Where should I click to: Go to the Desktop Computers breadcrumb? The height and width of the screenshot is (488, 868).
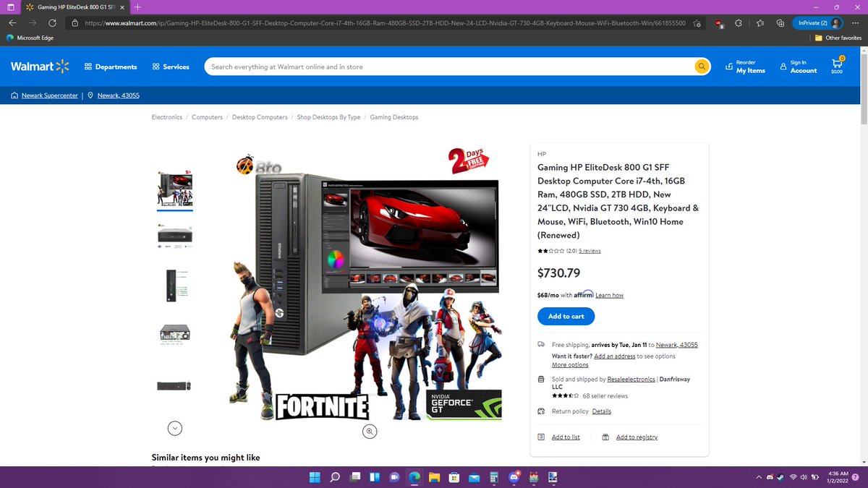260,117
